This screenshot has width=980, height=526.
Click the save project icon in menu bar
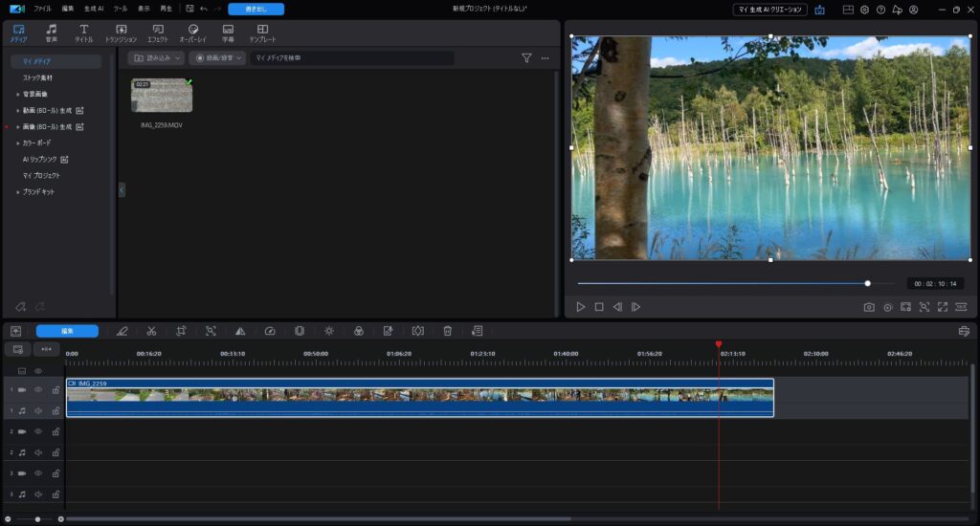tap(190, 9)
